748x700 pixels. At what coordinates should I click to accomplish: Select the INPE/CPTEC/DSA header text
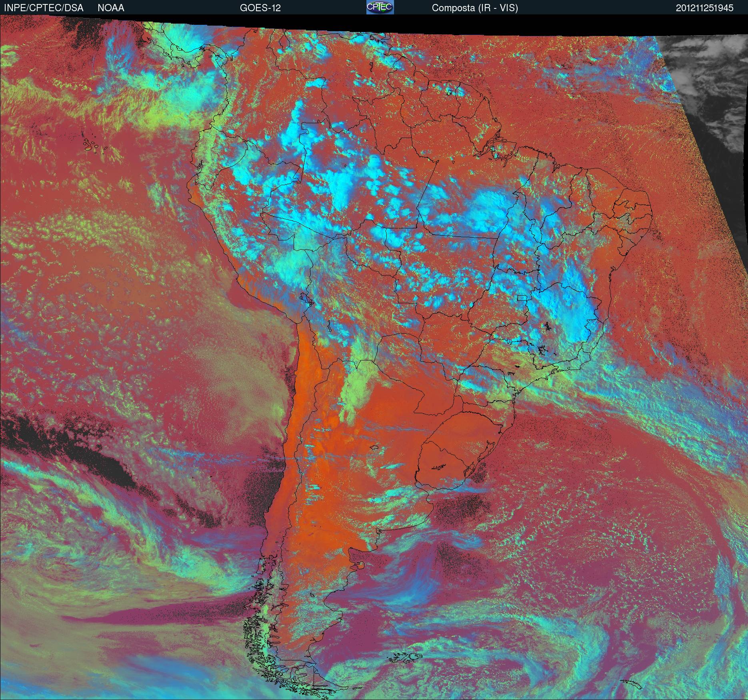(x=44, y=8)
